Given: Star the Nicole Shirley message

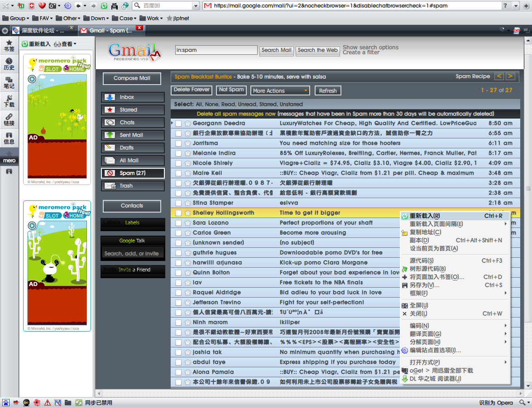Looking at the screenshot, I should (x=187, y=163).
